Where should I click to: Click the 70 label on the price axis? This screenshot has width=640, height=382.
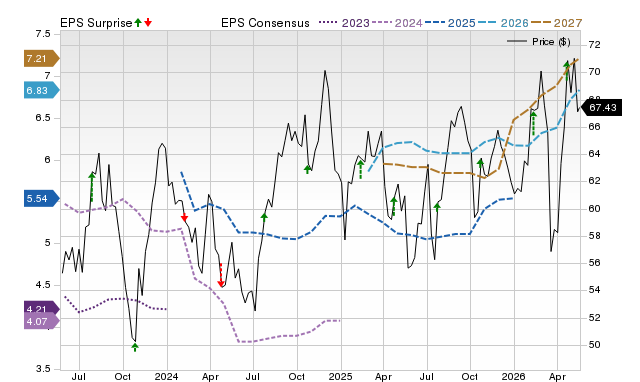click(x=595, y=72)
